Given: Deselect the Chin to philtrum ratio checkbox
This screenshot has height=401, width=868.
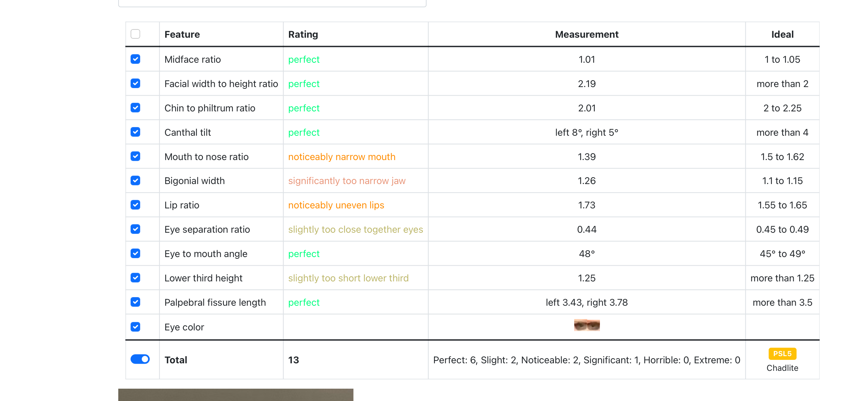Looking at the screenshot, I should pyautogui.click(x=135, y=108).
